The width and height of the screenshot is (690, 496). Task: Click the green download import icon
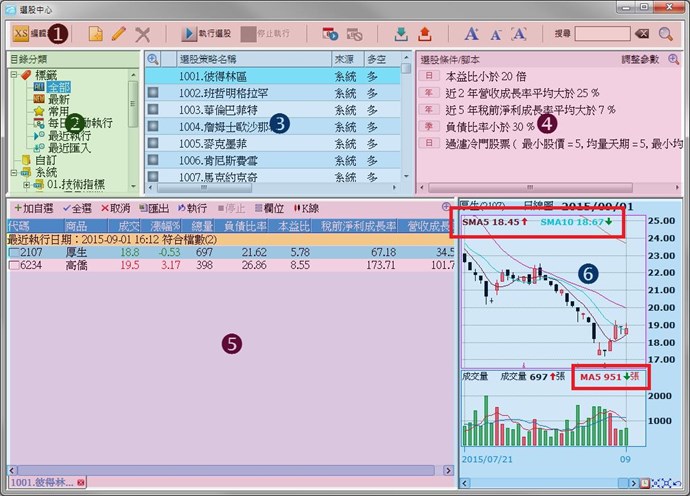[x=400, y=34]
